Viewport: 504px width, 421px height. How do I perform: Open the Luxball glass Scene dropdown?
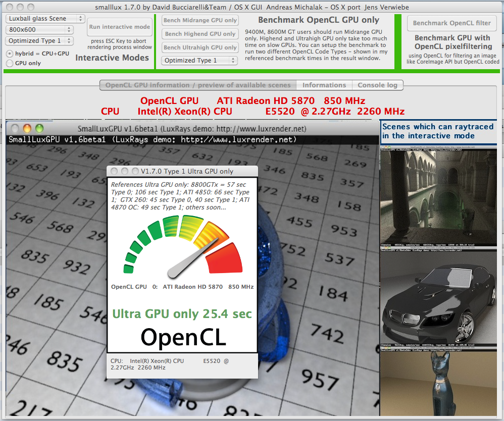(45, 19)
